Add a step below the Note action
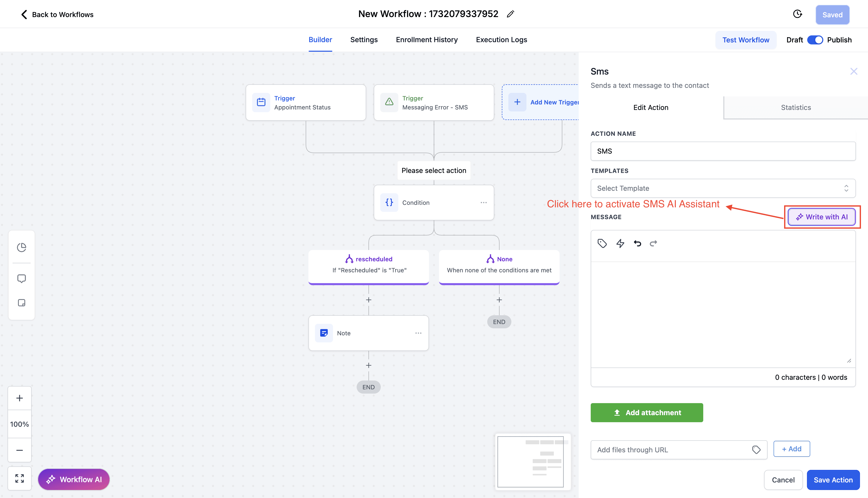This screenshot has height=498, width=868. pyautogui.click(x=368, y=366)
